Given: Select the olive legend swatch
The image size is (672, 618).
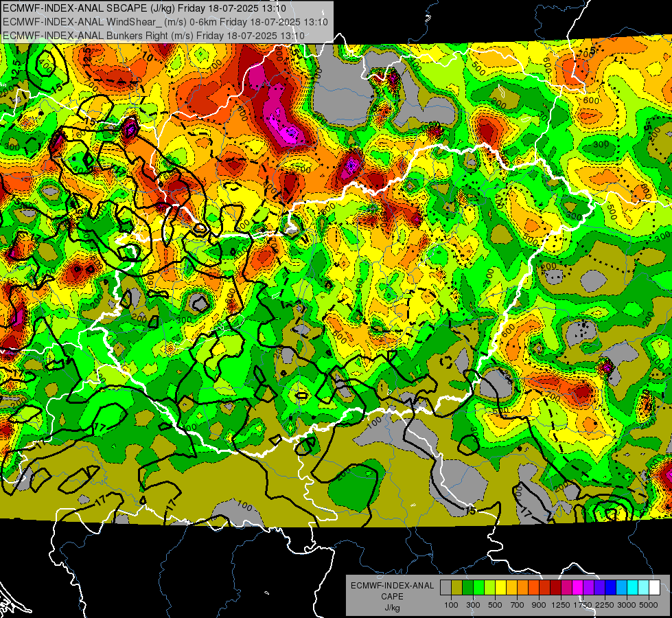Looking at the screenshot, I should click(x=457, y=588).
